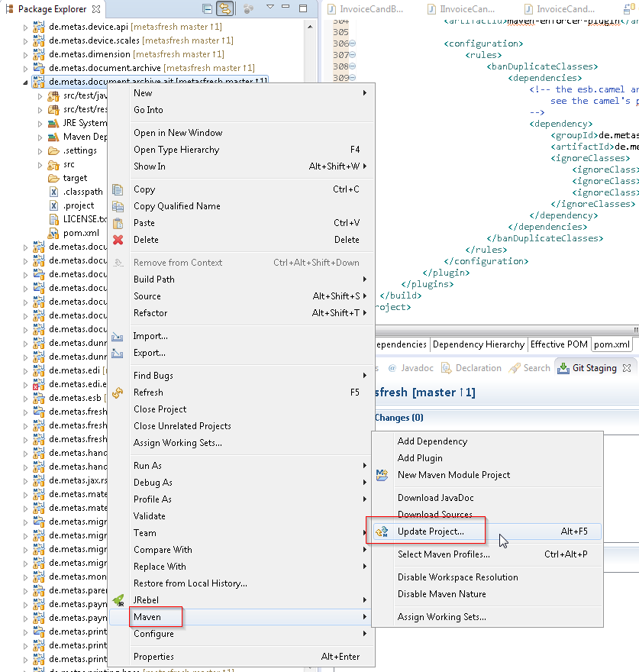Click the New Maven Module Project icon
This screenshot has width=639, height=672.
tap(382, 475)
